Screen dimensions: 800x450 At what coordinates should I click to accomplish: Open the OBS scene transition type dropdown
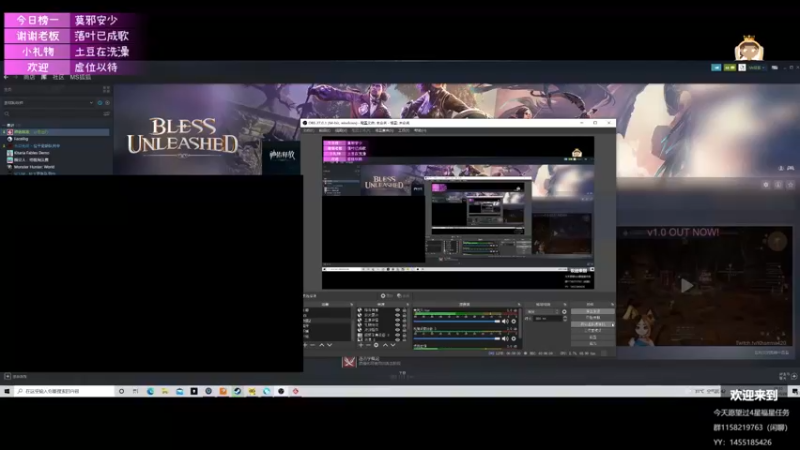[x=543, y=312]
